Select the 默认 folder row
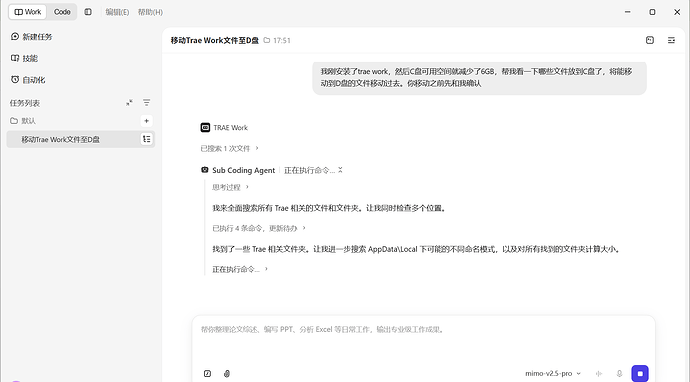Image resolution: width=690 pixels, height=382 pixels. tap(81, 121)
